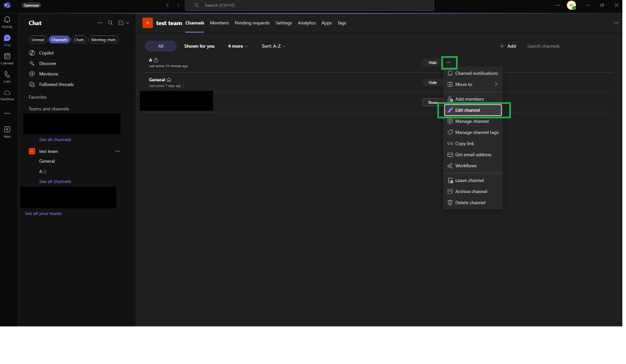Click the Search (Ctrl+E) box

coord(309,5)
